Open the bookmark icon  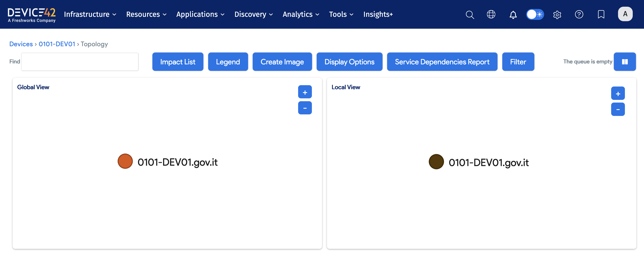(601, 15)
